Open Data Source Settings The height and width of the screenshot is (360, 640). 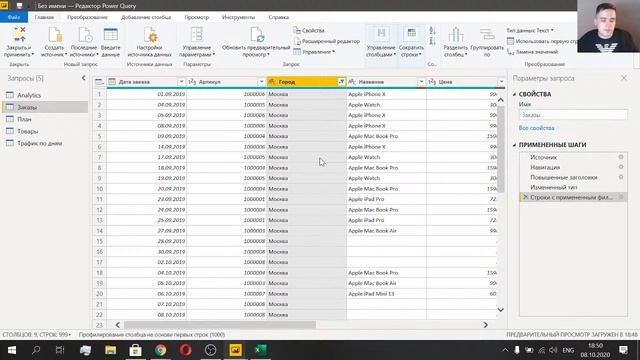coord(149,42)
